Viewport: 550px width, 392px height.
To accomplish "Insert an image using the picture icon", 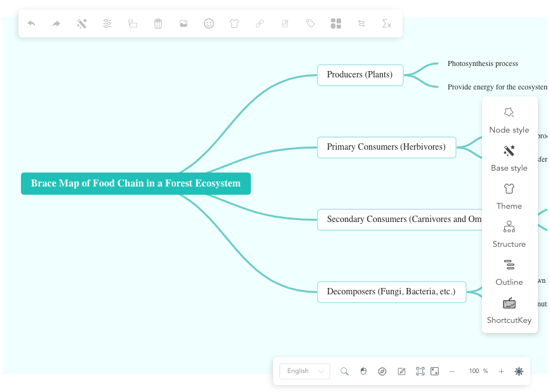I will 184,23.
